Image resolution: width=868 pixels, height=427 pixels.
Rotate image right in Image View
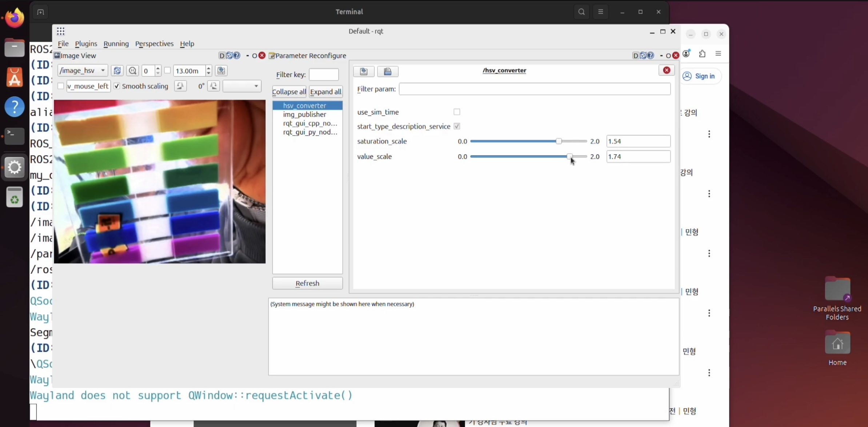213,86
